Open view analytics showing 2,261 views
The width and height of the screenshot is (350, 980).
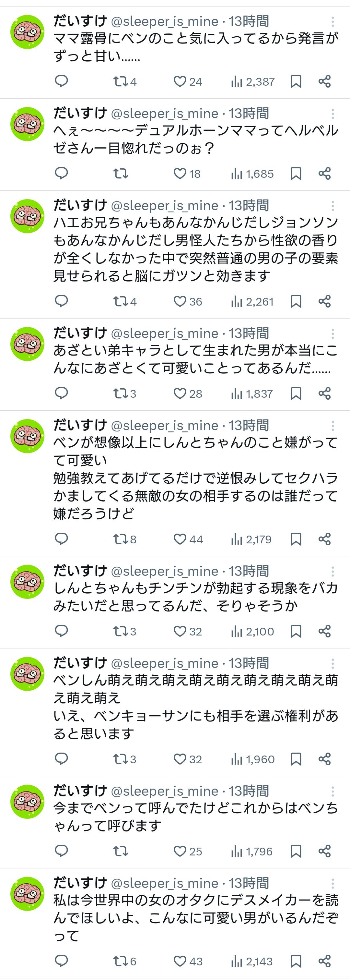coord(252,302)
